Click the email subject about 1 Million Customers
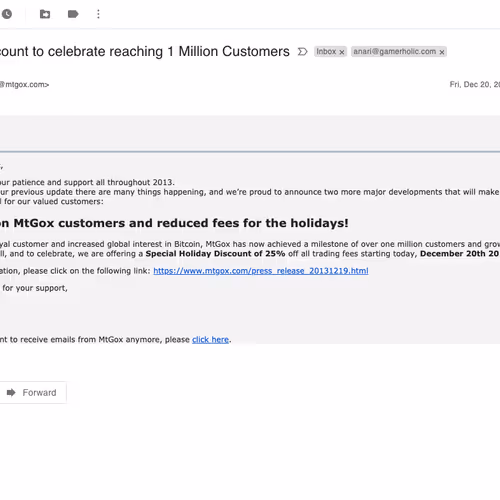The width and height of the screenshot is (500, 500). [x=145, y=52]
